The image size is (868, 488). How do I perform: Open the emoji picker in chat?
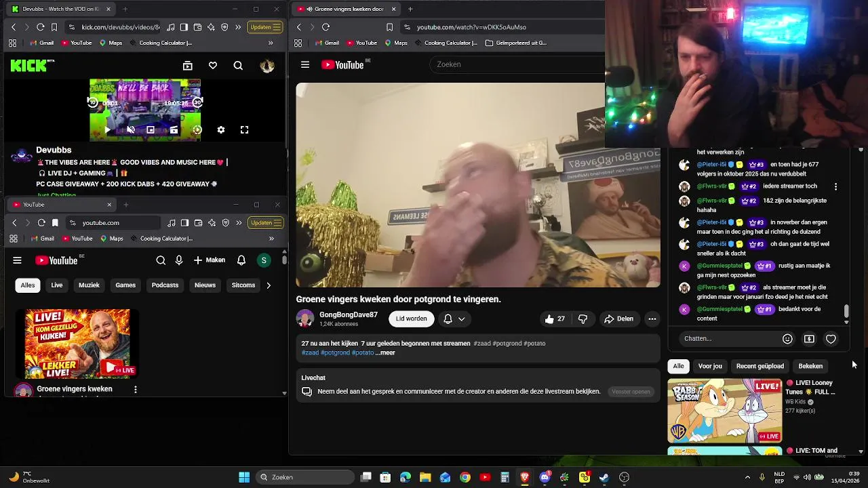coord(787,339)
